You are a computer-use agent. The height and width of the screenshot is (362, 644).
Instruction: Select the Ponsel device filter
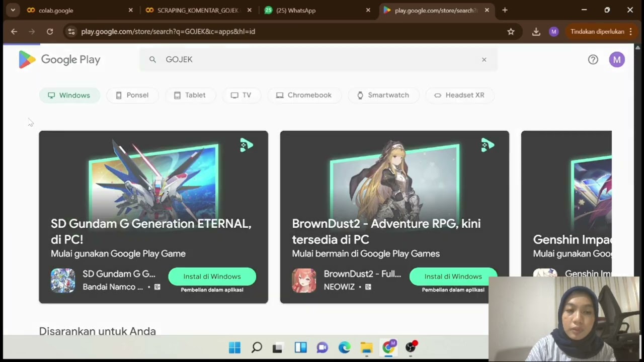(x=132, y=95)
